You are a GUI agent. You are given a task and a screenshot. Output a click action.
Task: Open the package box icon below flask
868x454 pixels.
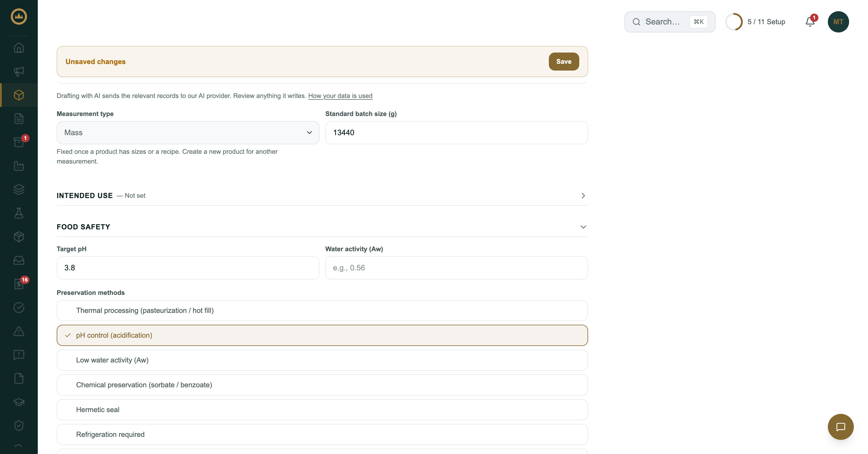19,237
